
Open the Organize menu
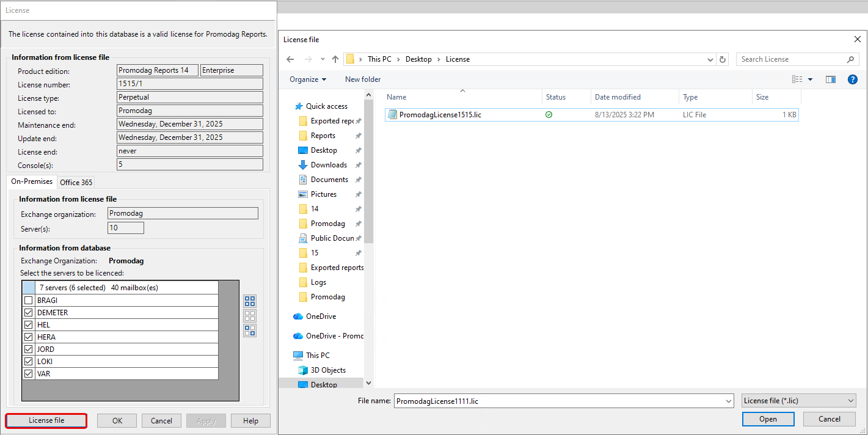(x=307, y=79)
